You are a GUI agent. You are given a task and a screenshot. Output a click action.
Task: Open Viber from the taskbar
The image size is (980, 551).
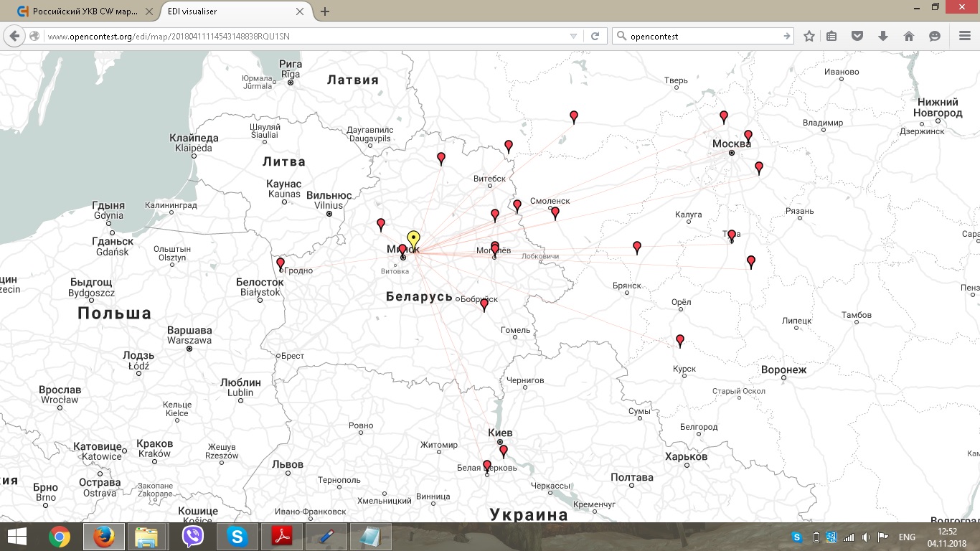192,536
